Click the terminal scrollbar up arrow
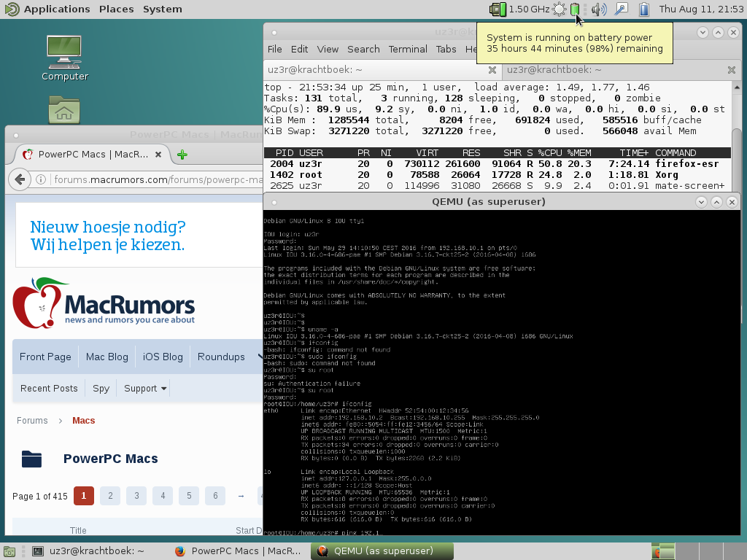 (736, 87)
